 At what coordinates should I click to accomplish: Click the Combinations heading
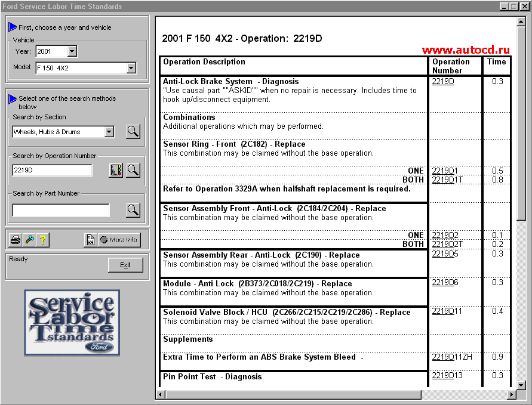click(189, 117)
